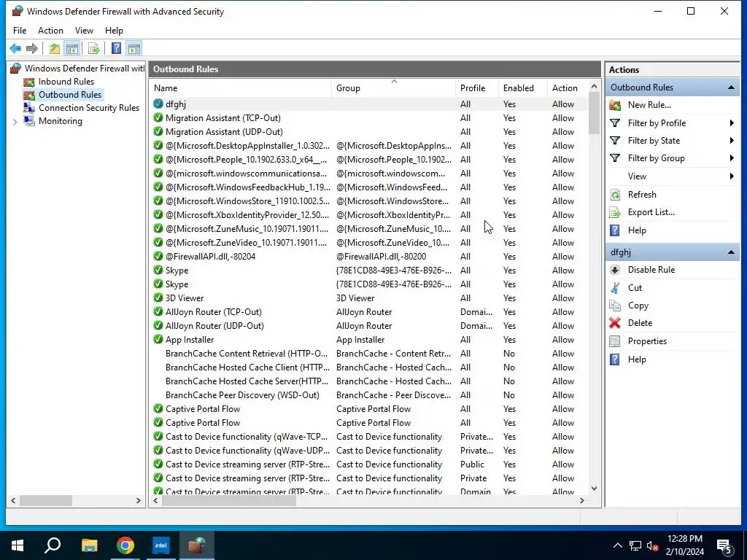This screenshot has width=747, height=560.
Task: Click Properties action link
Action: point(647,341)
